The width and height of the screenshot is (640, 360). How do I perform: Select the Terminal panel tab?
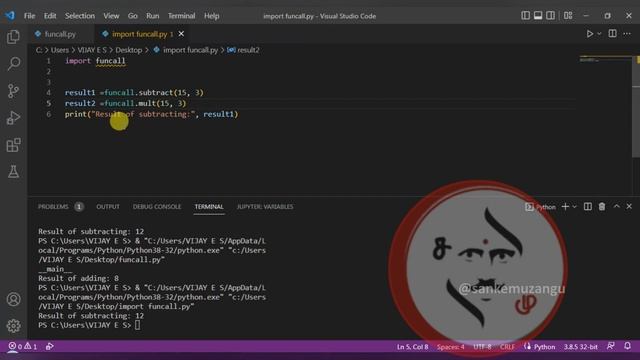[209, 207]
